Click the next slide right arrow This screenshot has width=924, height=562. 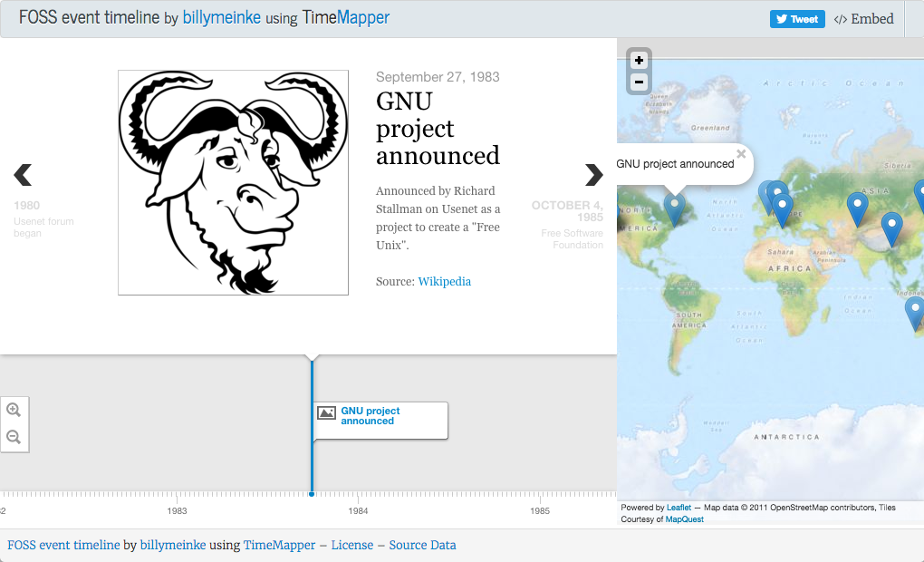pos(593,174)
